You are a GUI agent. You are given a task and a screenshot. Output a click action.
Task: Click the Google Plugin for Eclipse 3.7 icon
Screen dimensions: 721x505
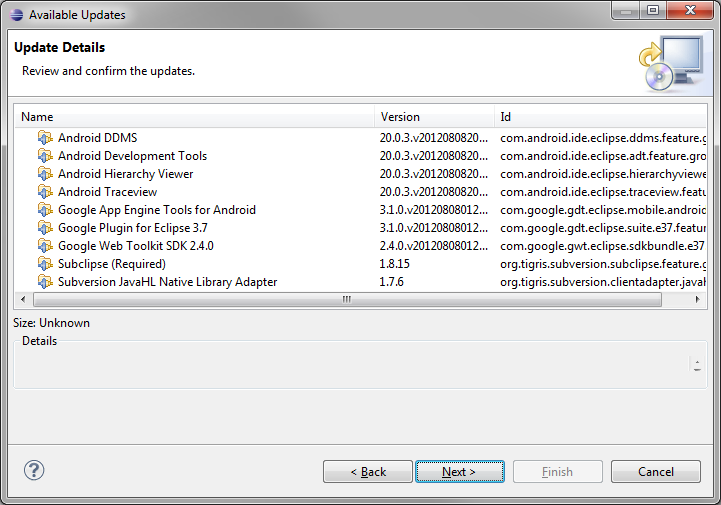coord(45,227)
